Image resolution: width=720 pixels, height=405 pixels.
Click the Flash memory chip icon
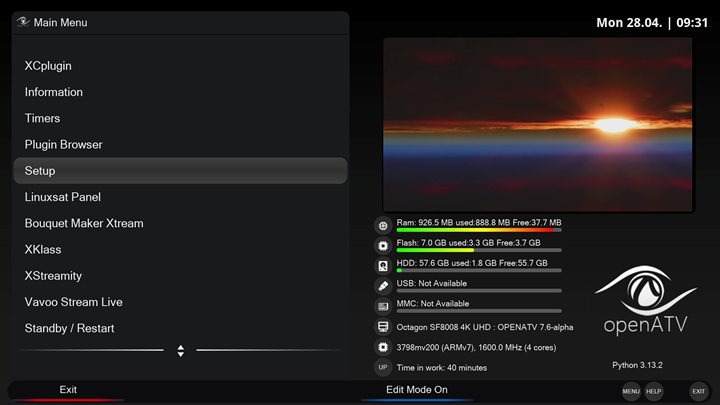point(383,246)
